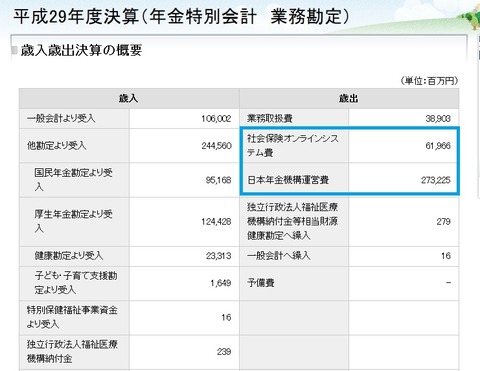Click the 歳出 column header
The image size is (480, 371).
[349, 98]
